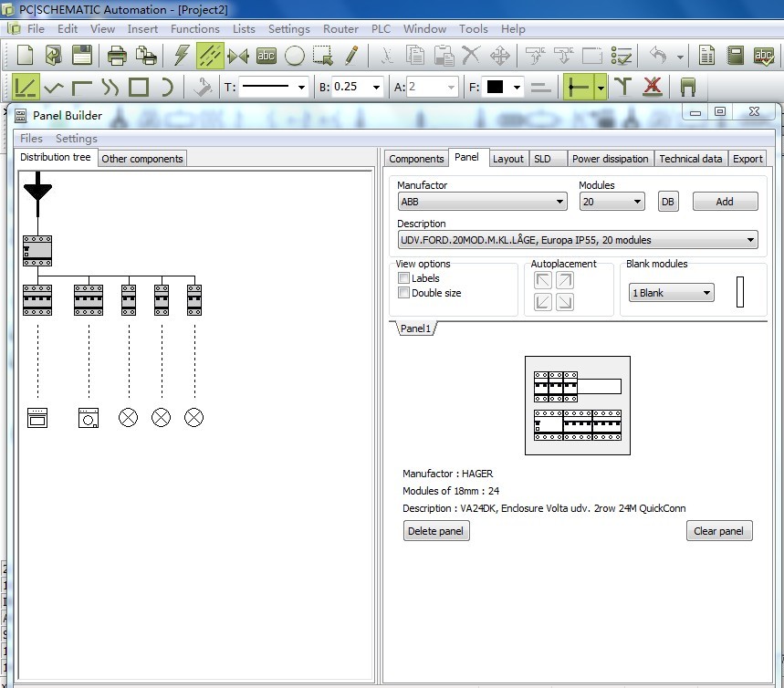Click the pencil edit icon
Screen dimensions: 784x688
pyautogui.click(x=351, y=56)
